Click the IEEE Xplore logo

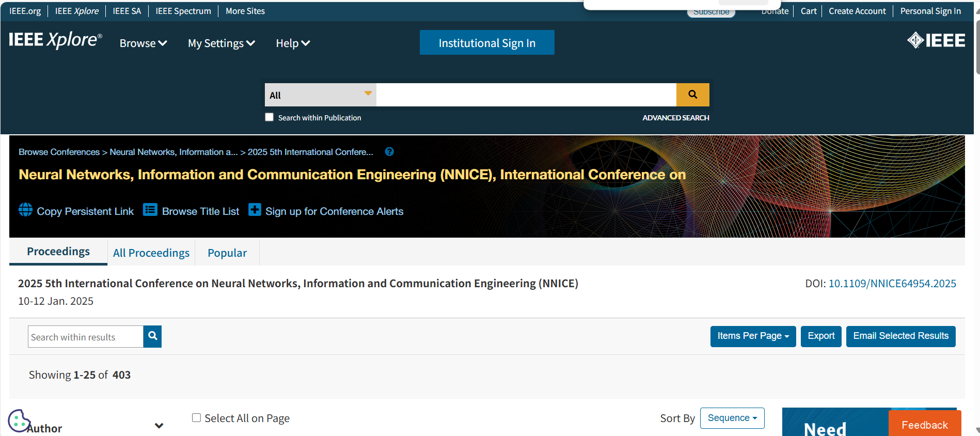[55, 40]
